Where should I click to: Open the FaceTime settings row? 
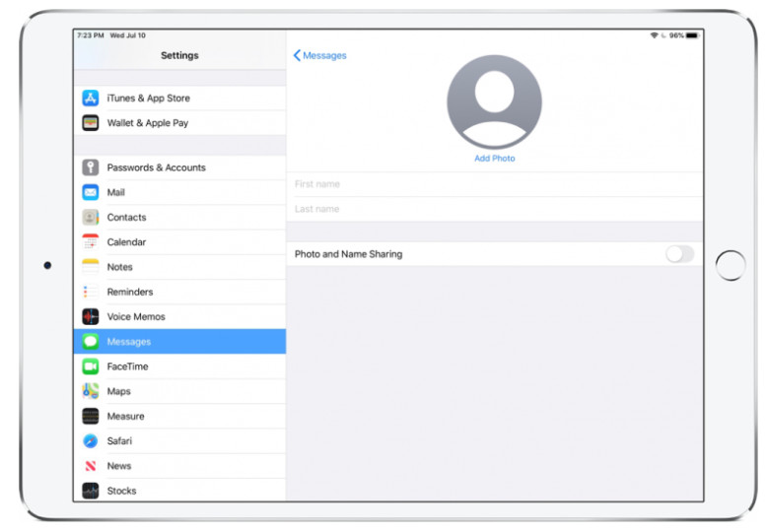[179, 366]
